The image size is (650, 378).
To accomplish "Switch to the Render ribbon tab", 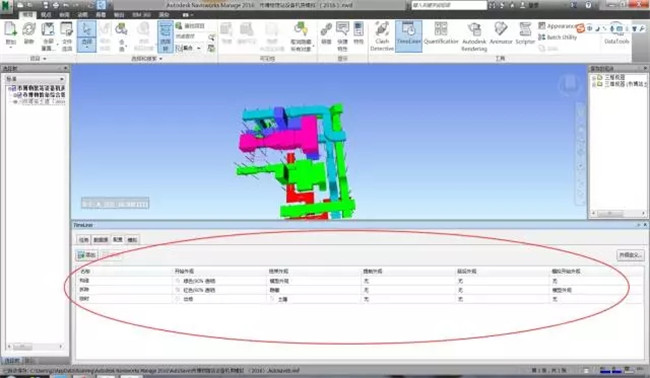I will pos(164,15).
